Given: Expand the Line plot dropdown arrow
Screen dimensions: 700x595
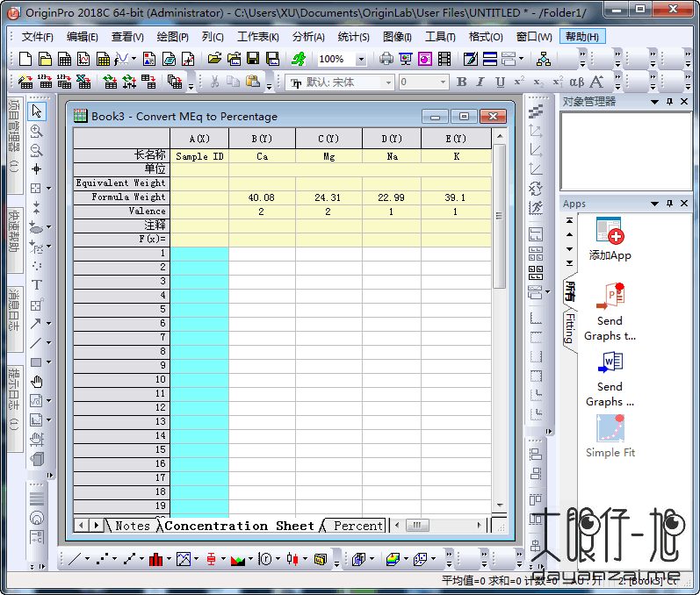Looking at the screenshot, I should (87, 559).
